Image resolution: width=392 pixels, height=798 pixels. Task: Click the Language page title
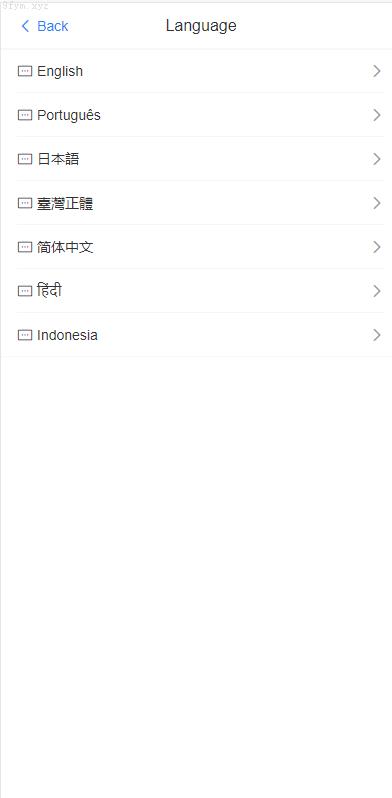pos(201,26)
